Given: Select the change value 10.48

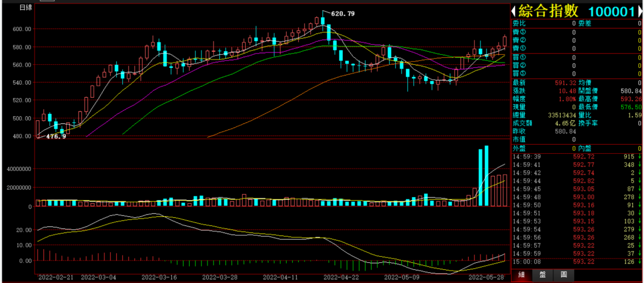Looking at the screenshot, I should pyautogui.click(x=566, y=91).
